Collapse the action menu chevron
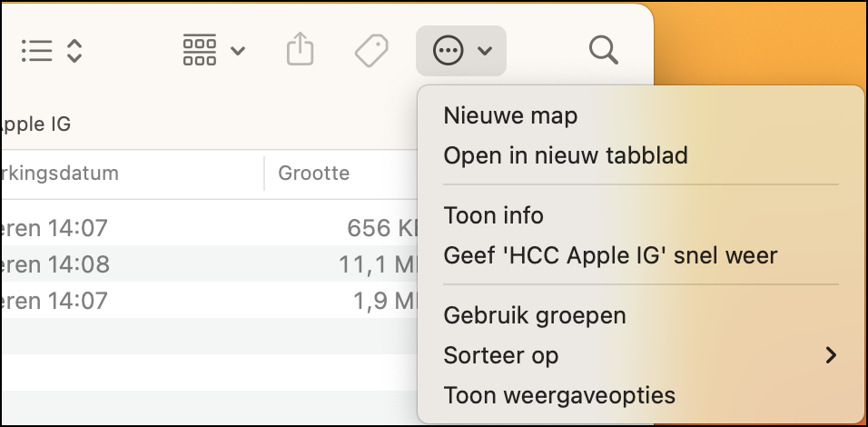Viewport: 868px width, 427px height. pyautogui.click(x=484, y=51)
